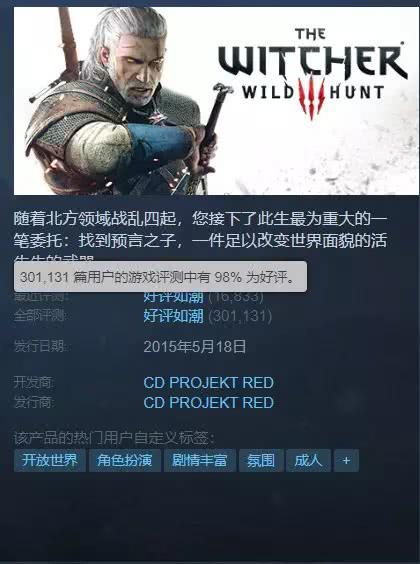Open all reviews 好评如潮 summary link
This screenshot has width=420, height=564.
coord(173,316)
